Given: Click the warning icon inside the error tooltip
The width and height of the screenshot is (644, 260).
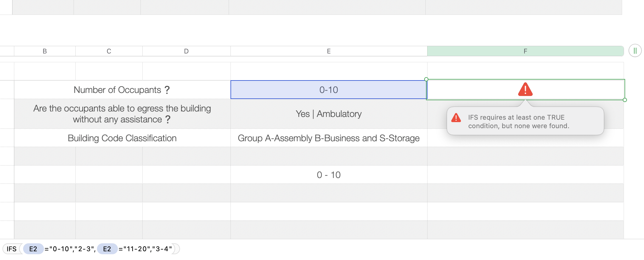Looking at the screenshot, I should [456, 118].
